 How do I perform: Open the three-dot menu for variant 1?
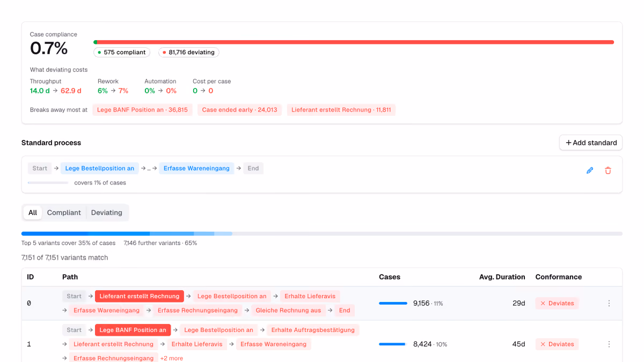(609, 344)
